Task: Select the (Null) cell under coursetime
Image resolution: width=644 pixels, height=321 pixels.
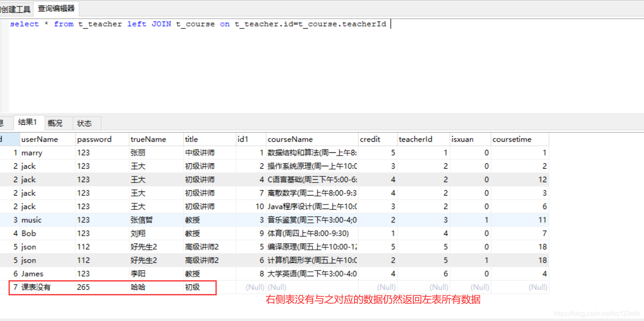Action: pyautogui.click(x=520, y=287)
